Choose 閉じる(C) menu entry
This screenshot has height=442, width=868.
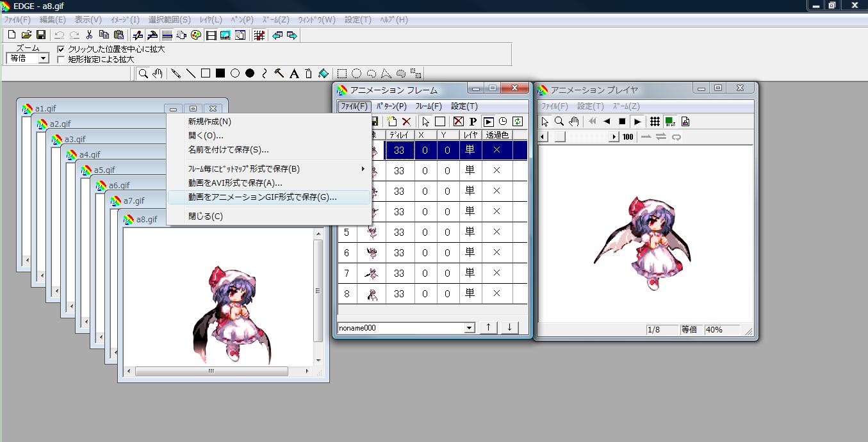[x=269, y=217]
